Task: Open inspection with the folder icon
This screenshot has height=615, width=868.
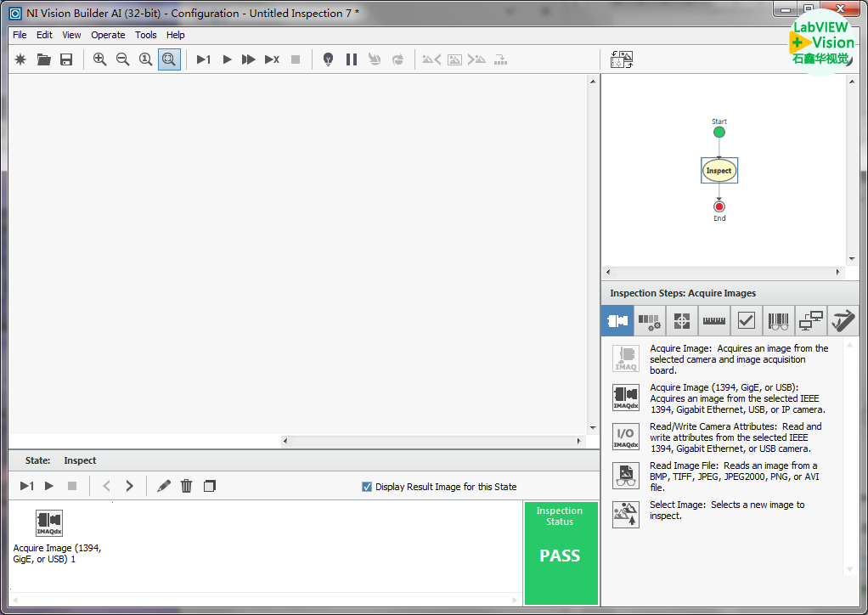Action: pos(43,59)
